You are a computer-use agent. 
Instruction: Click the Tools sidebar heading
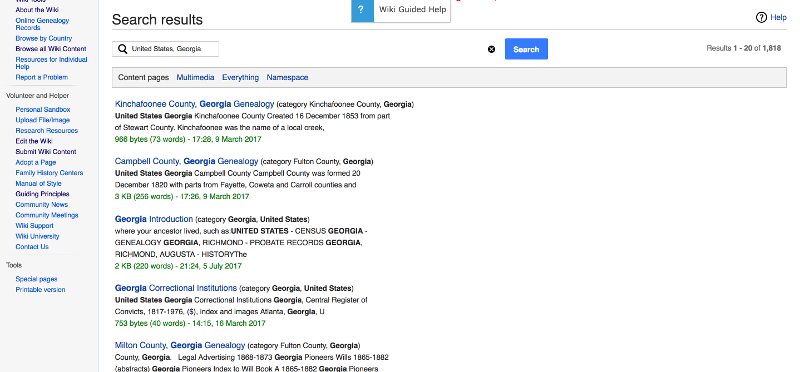(14, 265)
